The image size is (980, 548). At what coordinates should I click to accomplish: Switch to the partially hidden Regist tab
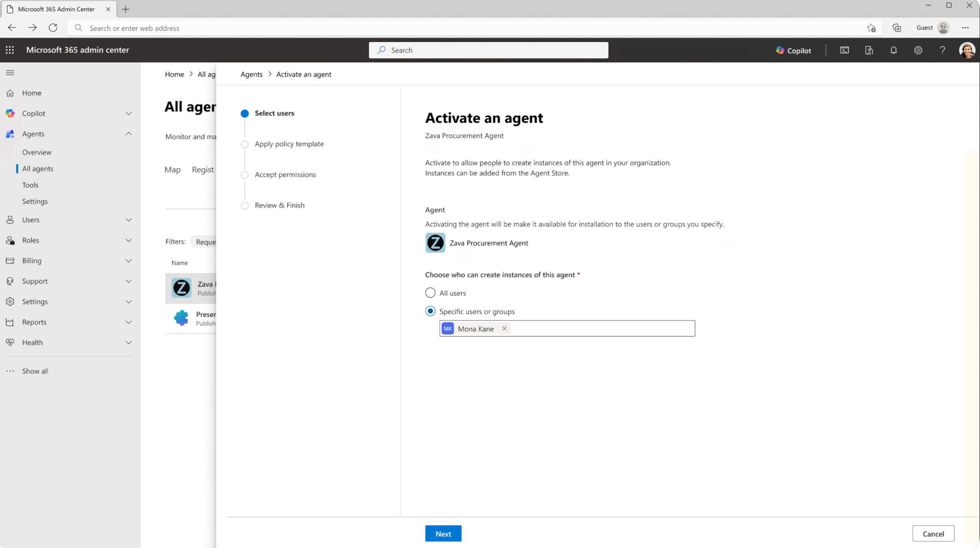203,170
